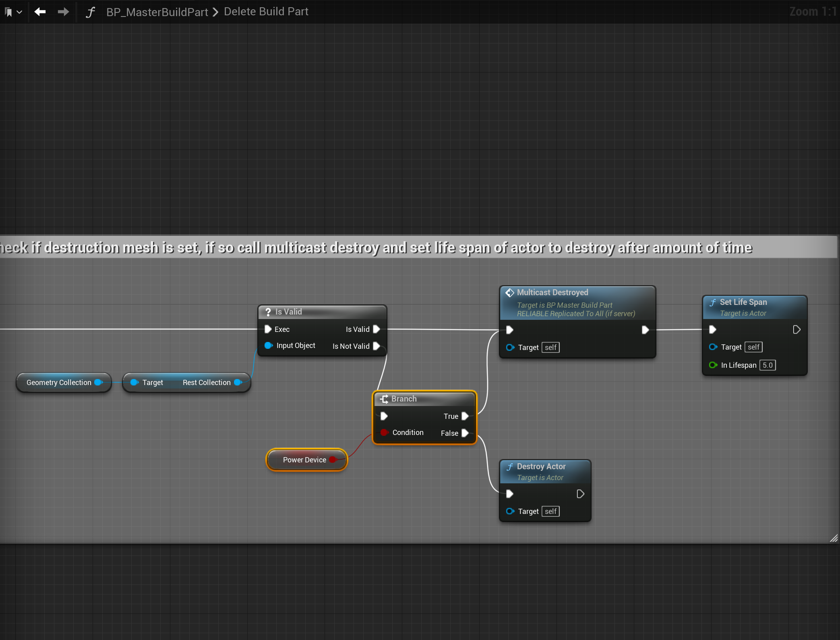
Task: Click the comment box resize handle
Action: 834,538
